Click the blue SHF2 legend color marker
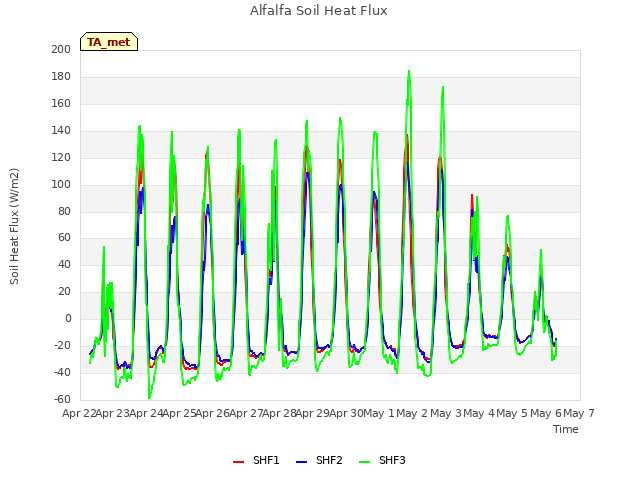 301,462
